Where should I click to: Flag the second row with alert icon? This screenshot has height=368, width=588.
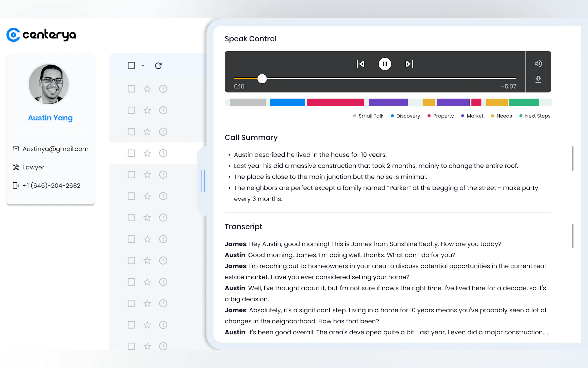pos(163,110)
